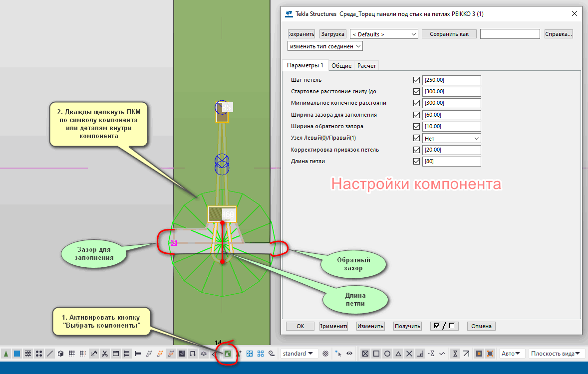588x374 pixels.
Task: Uncheck the 'Шаг петель' checkbox
Action: pos(416,80)
